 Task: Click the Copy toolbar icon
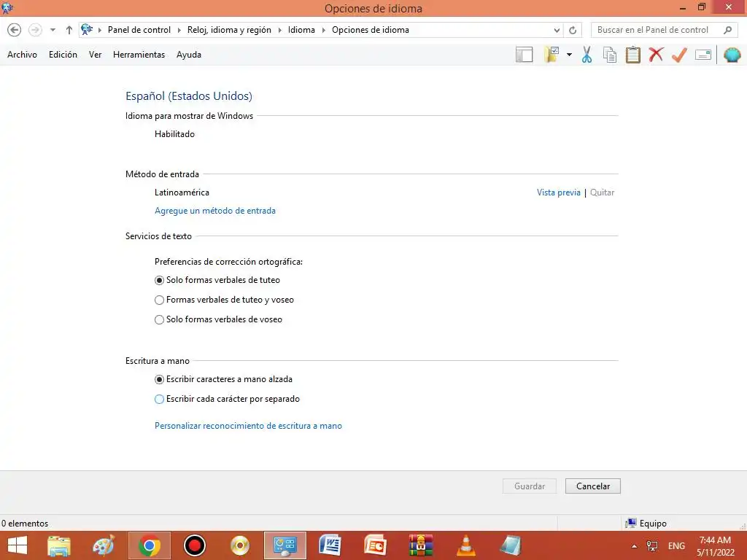click(610, 55)
